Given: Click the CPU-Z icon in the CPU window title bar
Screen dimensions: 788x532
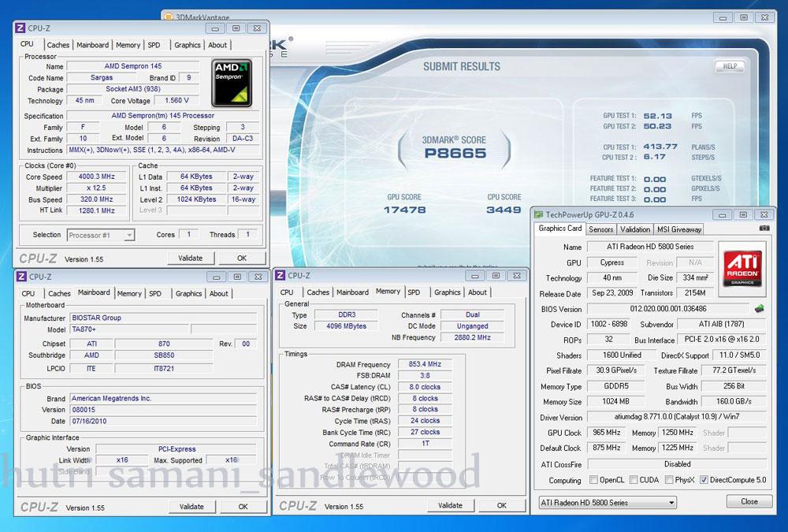Looking at the screenshot, I should [20, 28].
